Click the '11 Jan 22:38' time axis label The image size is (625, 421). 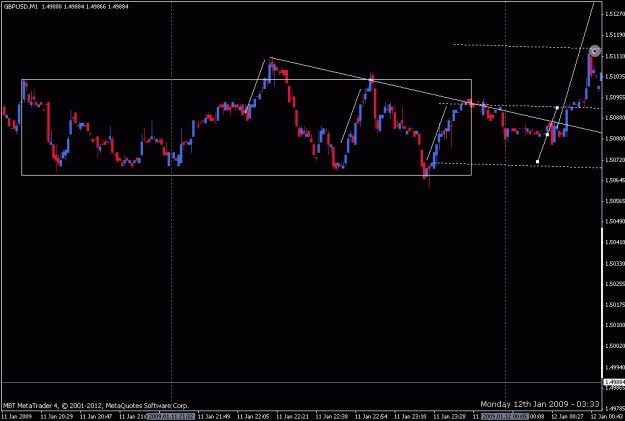tap(332, 417)
